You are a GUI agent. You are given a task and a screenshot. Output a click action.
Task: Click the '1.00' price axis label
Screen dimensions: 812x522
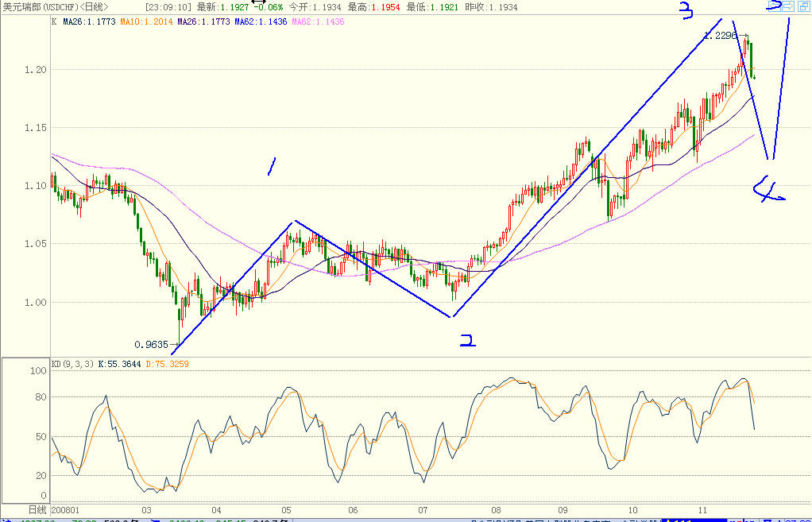35,302
